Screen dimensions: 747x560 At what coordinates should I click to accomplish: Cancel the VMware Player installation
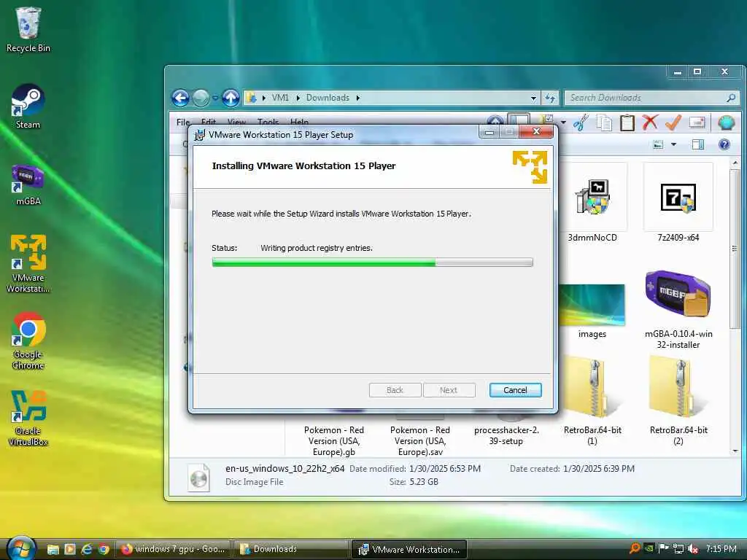(x=516, y=390)
